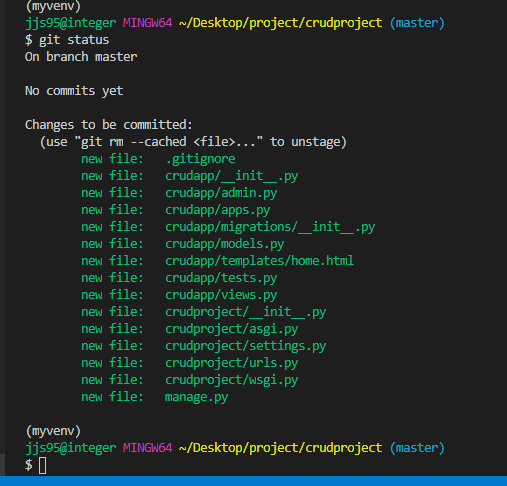Click the crudapp/views.py entry

(221, 295)
